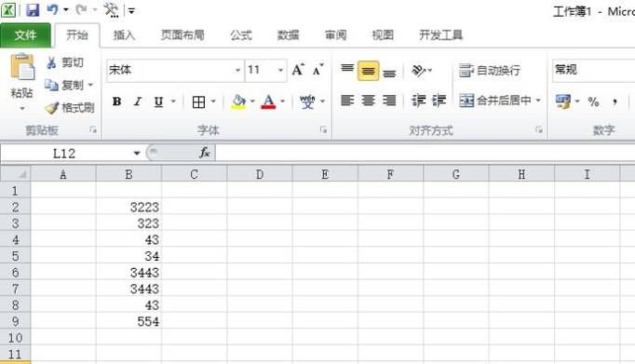Toggle Italic formatting
Image resolution: width=635 pixels, height=364 pixels.
pyautogui.click(x=138, y=101)
